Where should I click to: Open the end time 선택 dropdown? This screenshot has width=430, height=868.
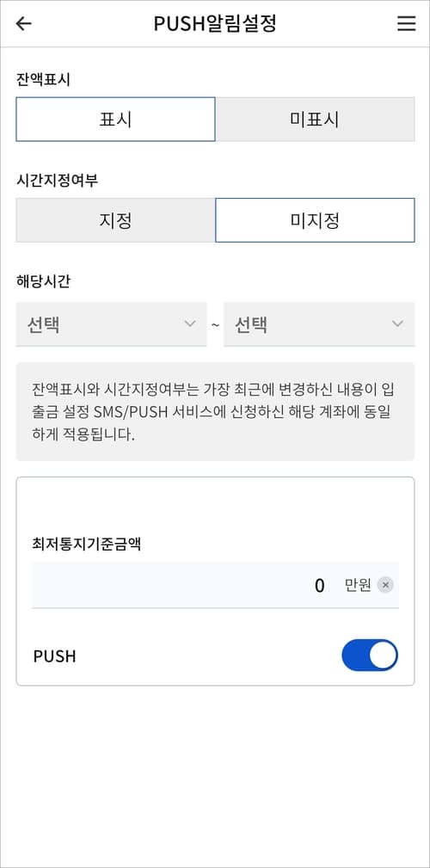[319, 324]
